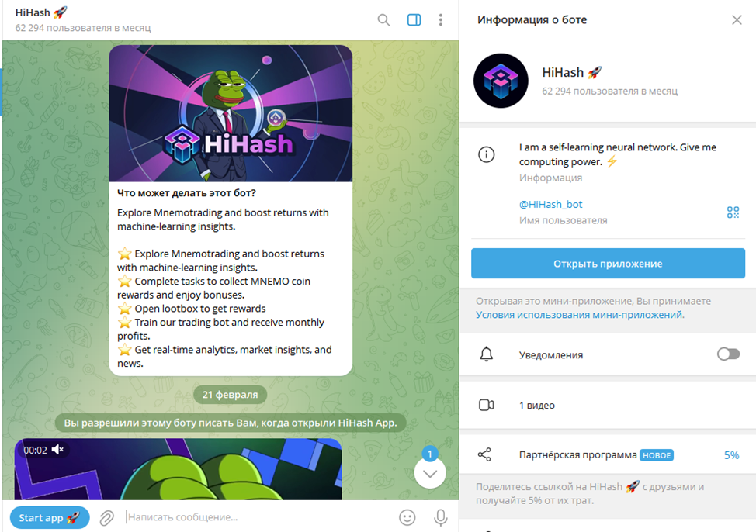Start voice message with microphone icon
The image size is (756, 532).
tap(440, 517)
